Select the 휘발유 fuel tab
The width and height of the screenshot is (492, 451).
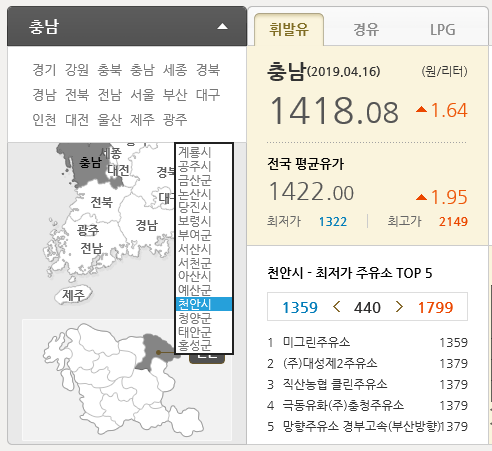pyautogui.click(x=289, y=29)
